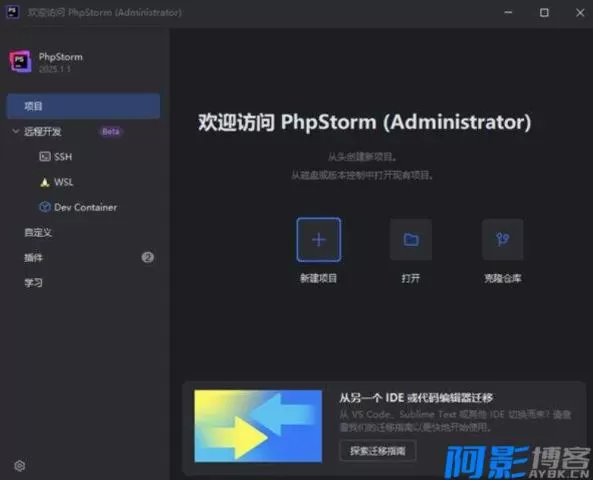The image size is (593, 480).
Task: Open settings gear in the sidebar's bottom corner
Action: tap(20, 466)
